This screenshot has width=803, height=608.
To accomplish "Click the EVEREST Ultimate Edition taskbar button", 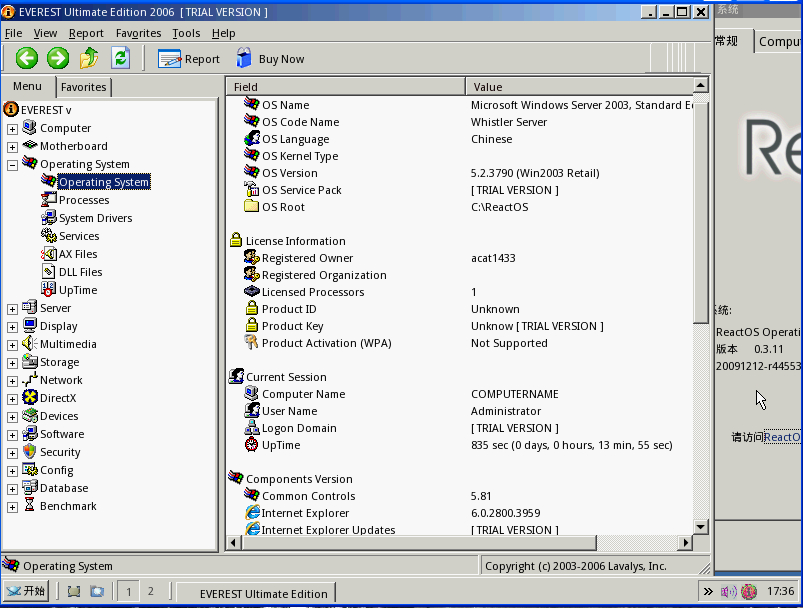I will (256, 593).
